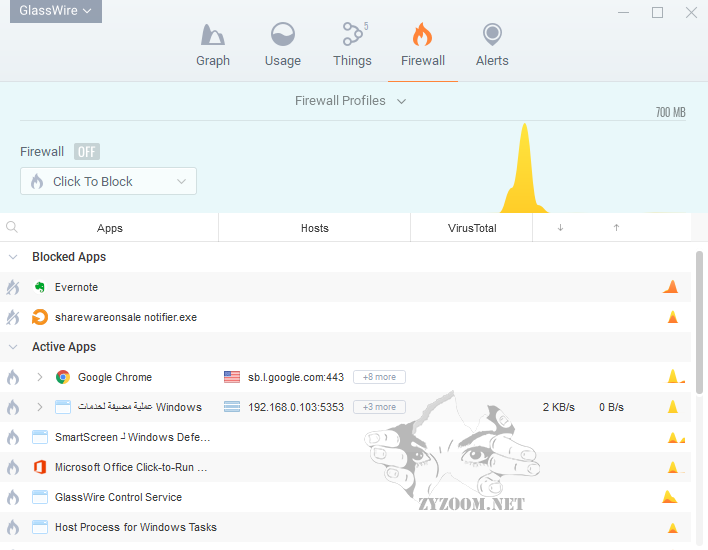Screen dimensions: 708x550
Task: Click the vertical scrollbar thumb
Action: (x=699, y=322)
